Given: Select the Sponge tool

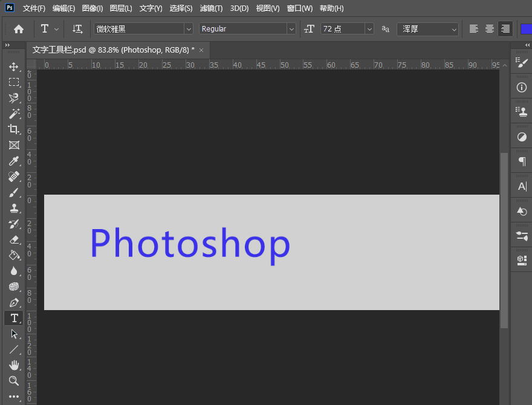Looking at the screenshot, I should pyautogui.click(x=13, y=287).
